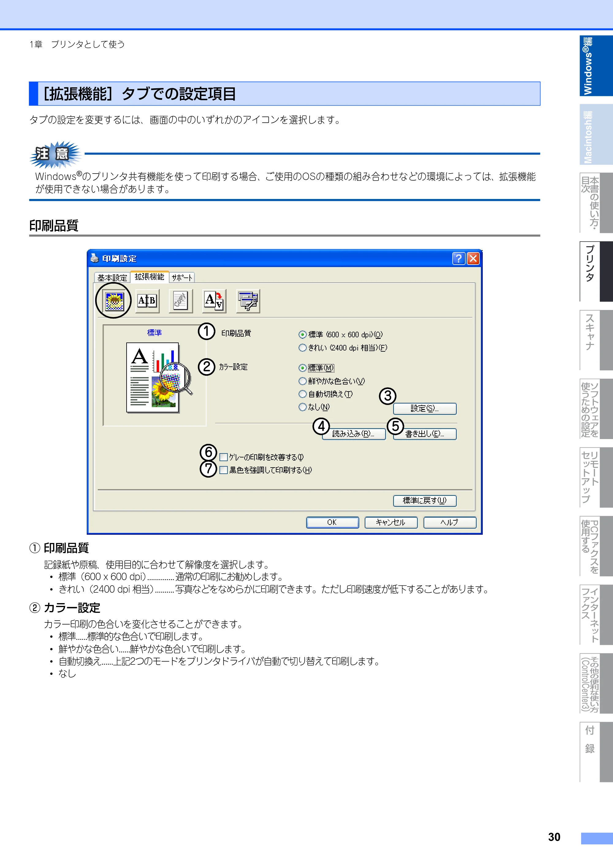Go to the プリンタ side tab
Viewport: 613px width, 868px height.
click(x=596, y=272)
